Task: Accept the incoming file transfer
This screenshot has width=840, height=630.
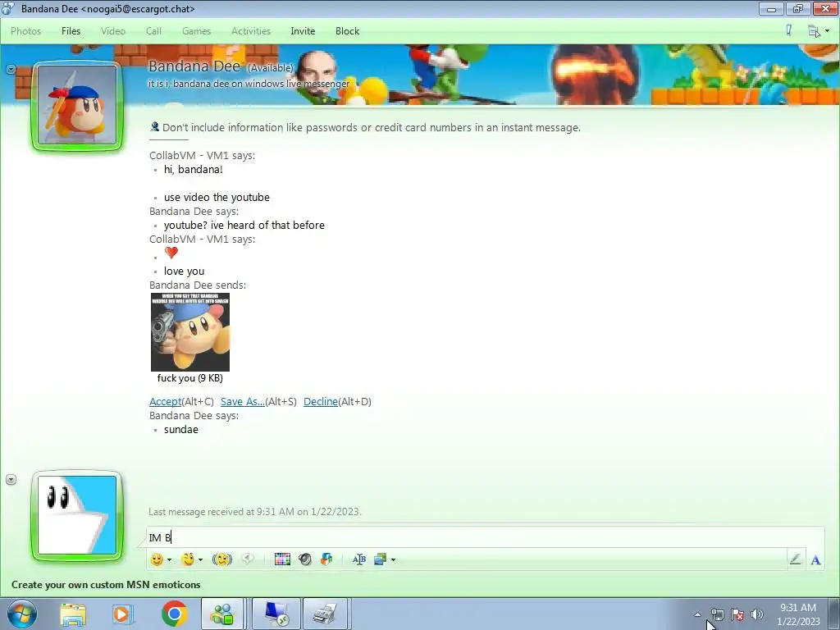Action: [x=165, y=401]
